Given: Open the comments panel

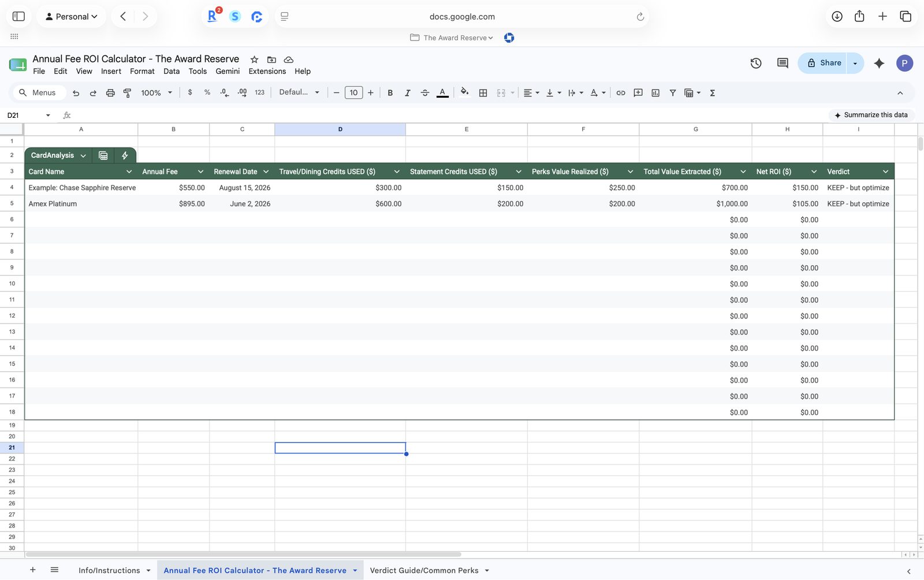Looking at the screenshot, I should point(783,63).
